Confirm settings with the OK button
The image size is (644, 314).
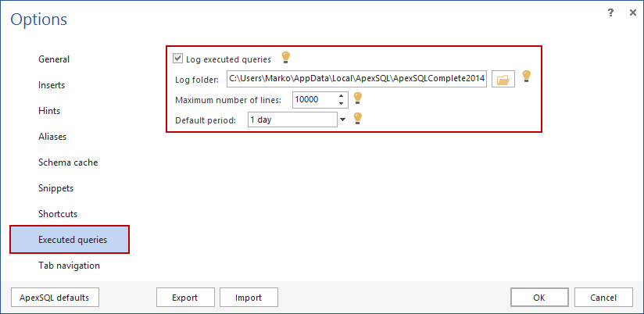pos(540,298)
